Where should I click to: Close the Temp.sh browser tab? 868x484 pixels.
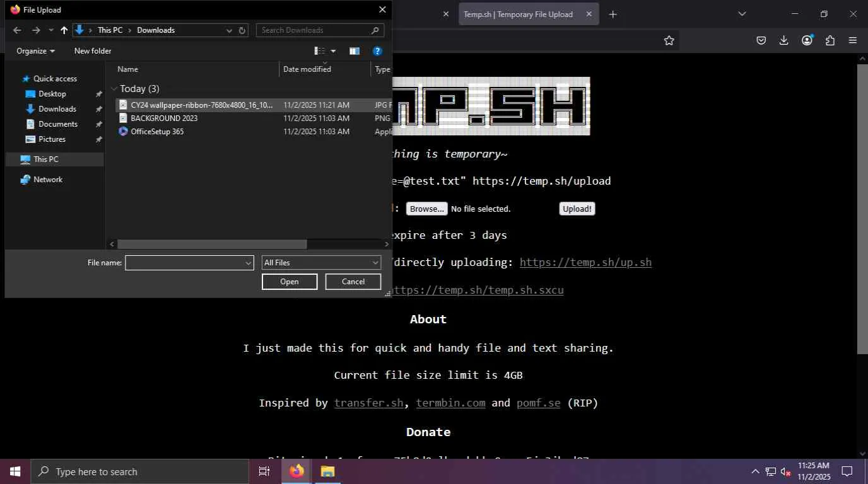(x=589, y=14)
